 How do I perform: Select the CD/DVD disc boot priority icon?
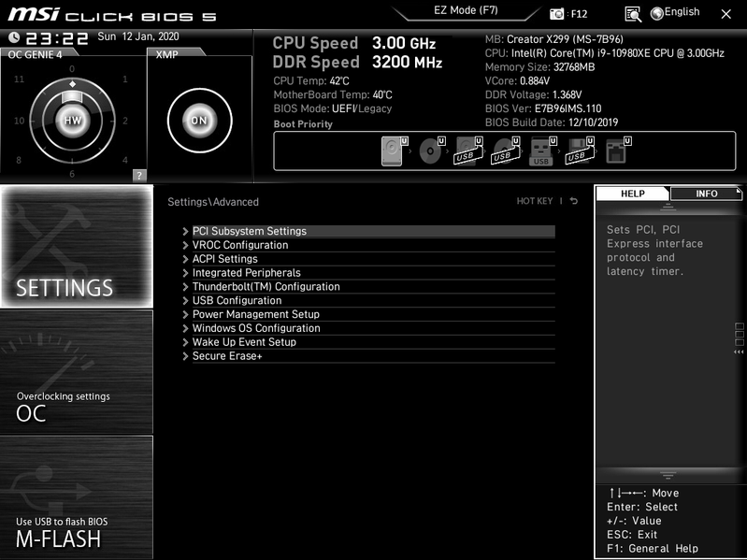tap(432, 151)
